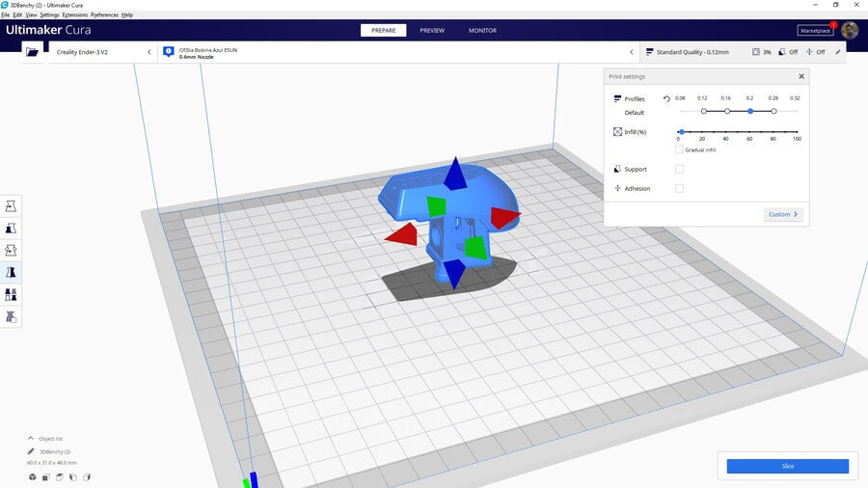This screenshot has width=868, height=488.
Task: Switch to 3D view cube icon
Action: 33,477
